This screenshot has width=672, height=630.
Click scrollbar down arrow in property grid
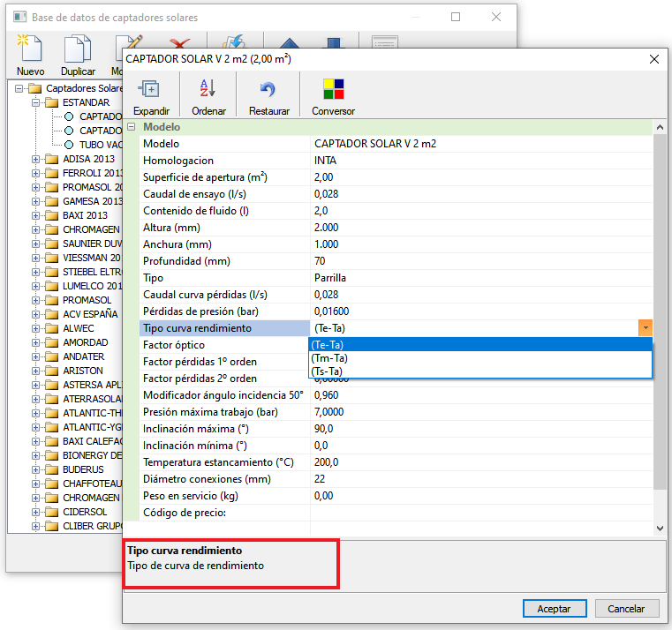coord(660,528)
